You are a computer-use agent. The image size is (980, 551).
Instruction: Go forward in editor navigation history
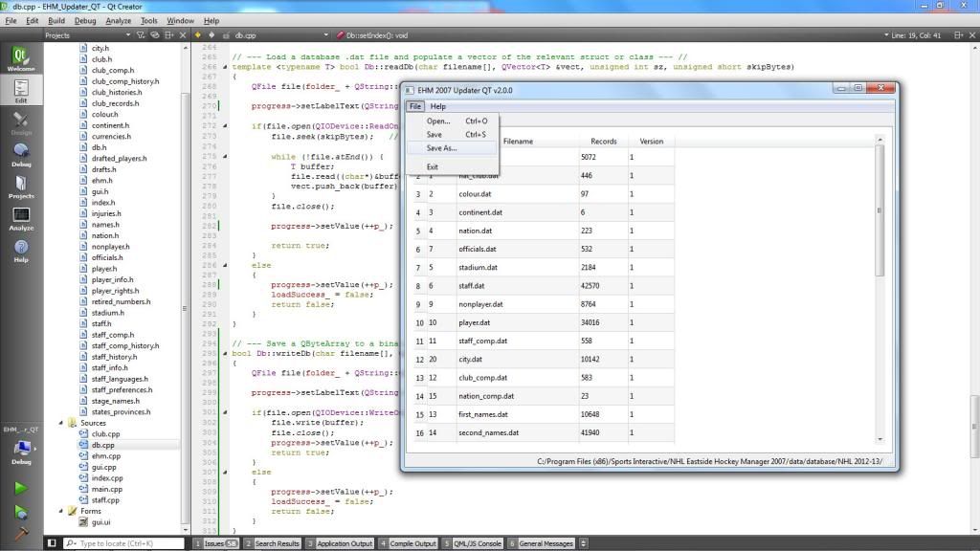tap(212, 35)
